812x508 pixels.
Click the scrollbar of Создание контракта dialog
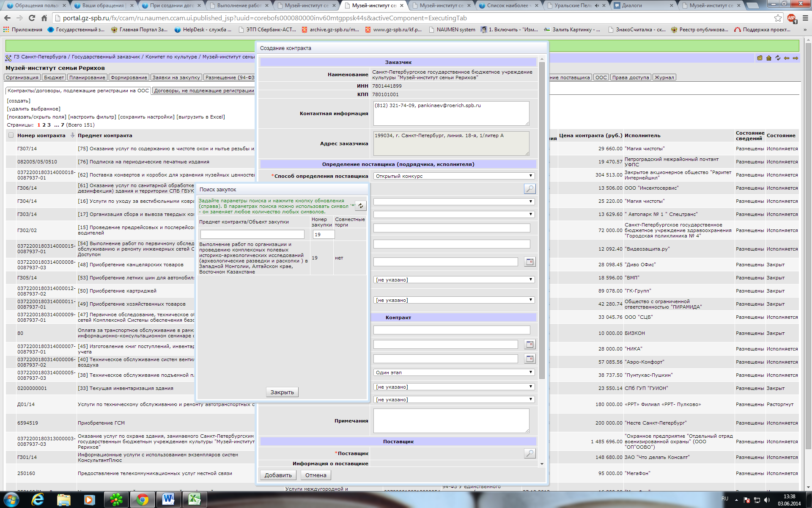tap(542, 220)
